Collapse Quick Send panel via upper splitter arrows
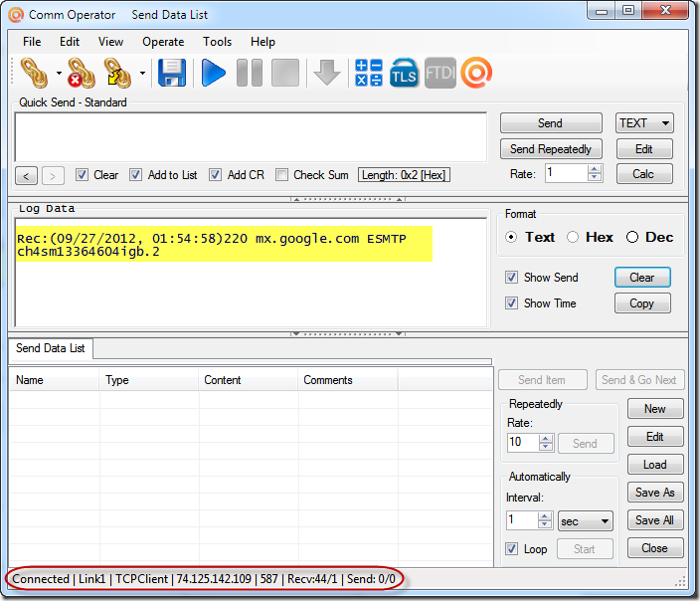The height and width of the screenshot is (601, 700). click(x=348, y=199)
